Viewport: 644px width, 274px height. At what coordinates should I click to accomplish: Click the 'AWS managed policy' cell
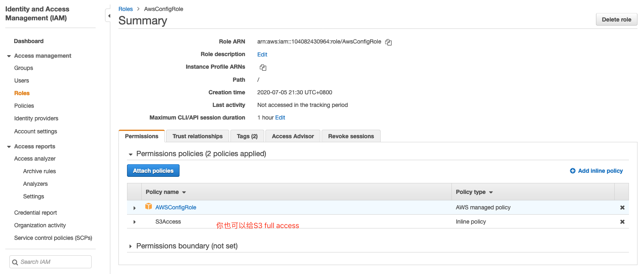tap(483, 207)
